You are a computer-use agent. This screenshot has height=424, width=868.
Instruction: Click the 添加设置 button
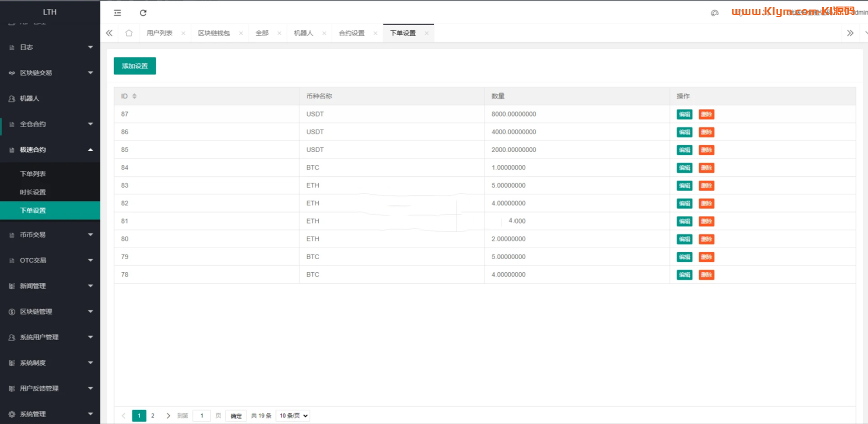[135, 66]
